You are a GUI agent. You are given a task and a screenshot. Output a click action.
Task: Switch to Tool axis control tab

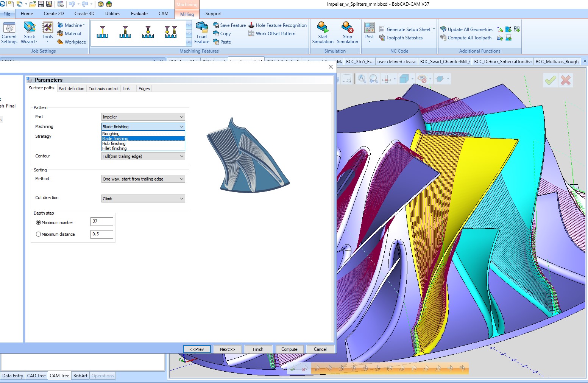(103, 89)
